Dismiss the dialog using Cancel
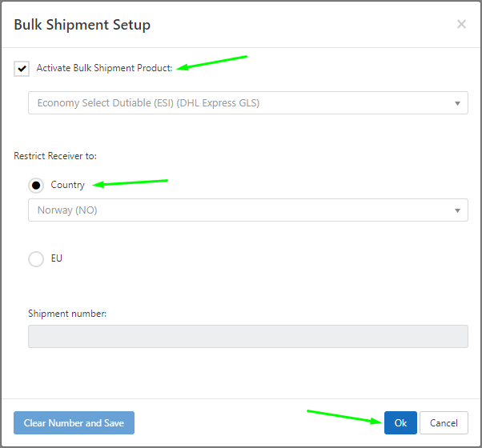This screenshot has height=448, width=482. [444, 423]
